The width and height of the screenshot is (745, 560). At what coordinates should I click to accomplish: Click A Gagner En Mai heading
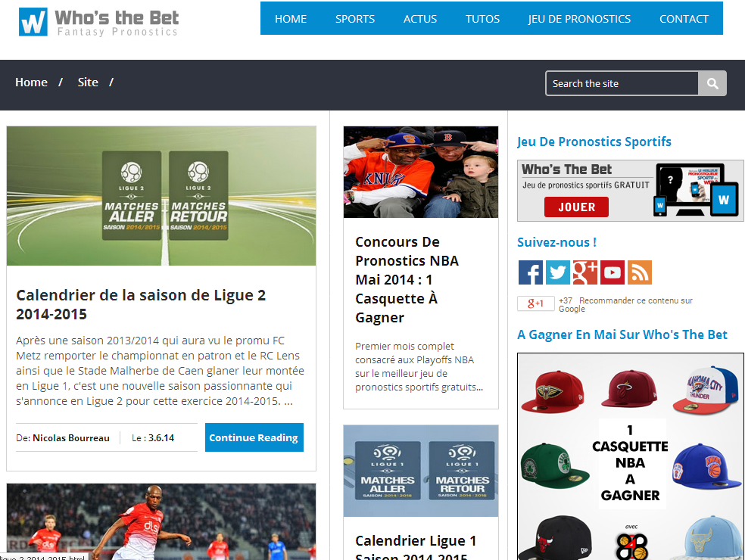tap(622, 334)
